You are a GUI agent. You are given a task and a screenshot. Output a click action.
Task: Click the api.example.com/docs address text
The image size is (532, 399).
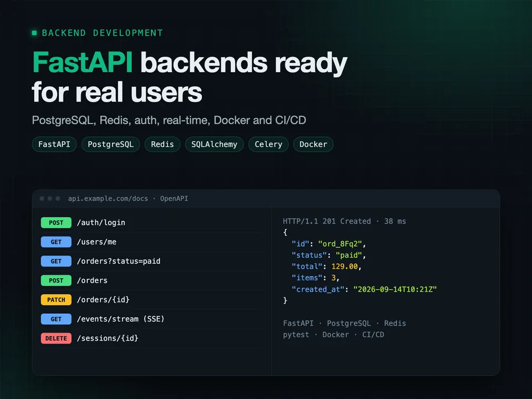point(108,198)
